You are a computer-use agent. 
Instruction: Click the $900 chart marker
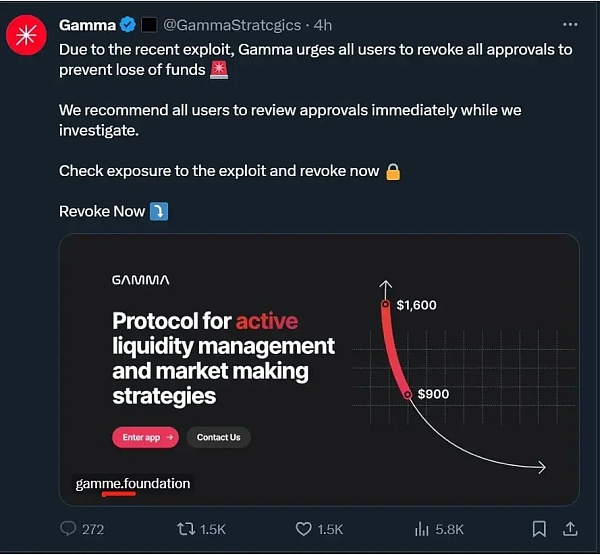(408, 394)
